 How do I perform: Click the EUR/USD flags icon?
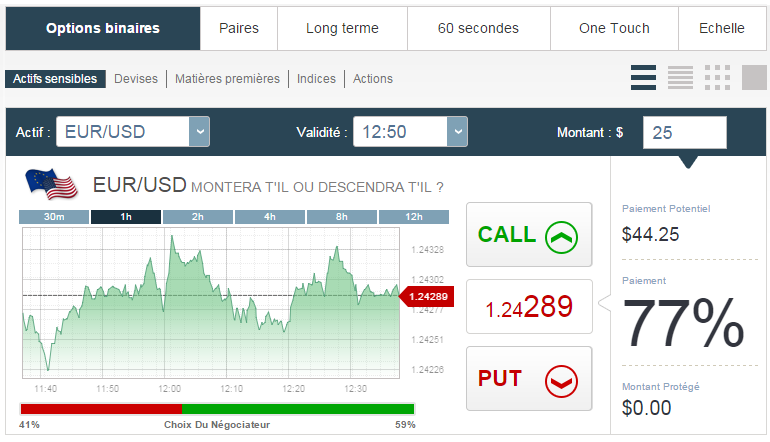point(52,184)
